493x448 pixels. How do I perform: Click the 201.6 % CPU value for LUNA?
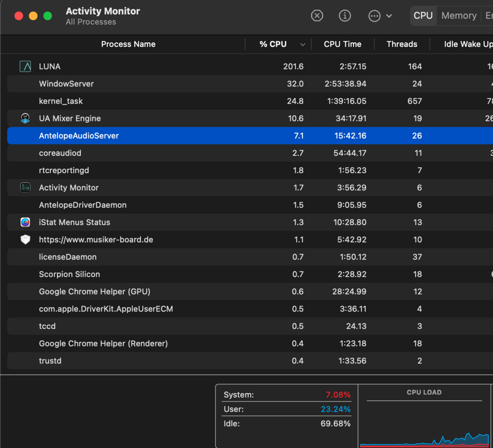pyautogui.click(x=293, y=66)
